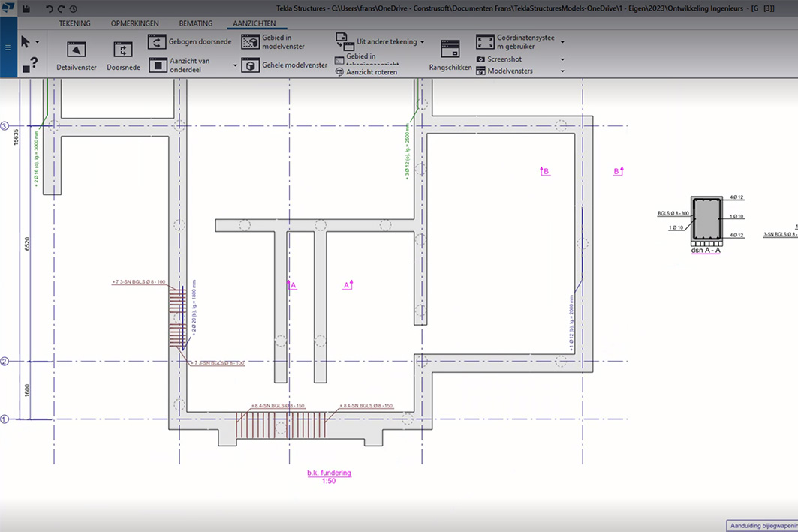Image resolution: width=798 pixels, height=532 pixels.
Task: Click Uit andere tekening icon
Action: pos(345,42)
